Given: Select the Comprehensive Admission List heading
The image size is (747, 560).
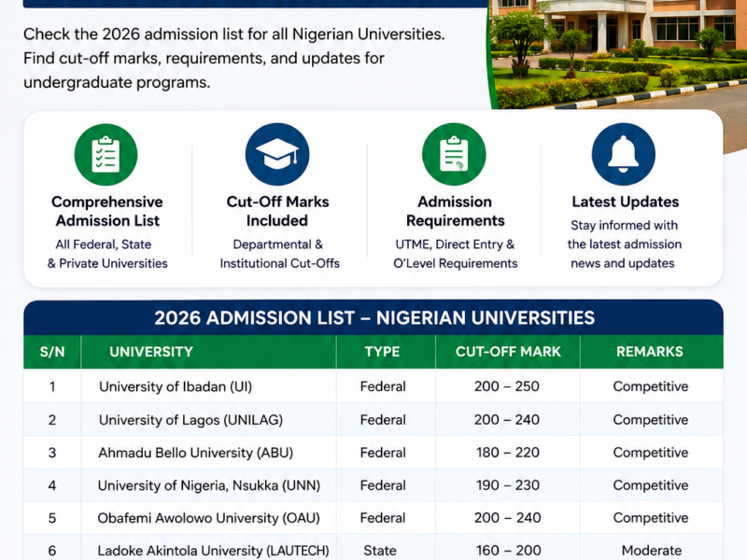Looking at the screenshot, I should point(107,211).
